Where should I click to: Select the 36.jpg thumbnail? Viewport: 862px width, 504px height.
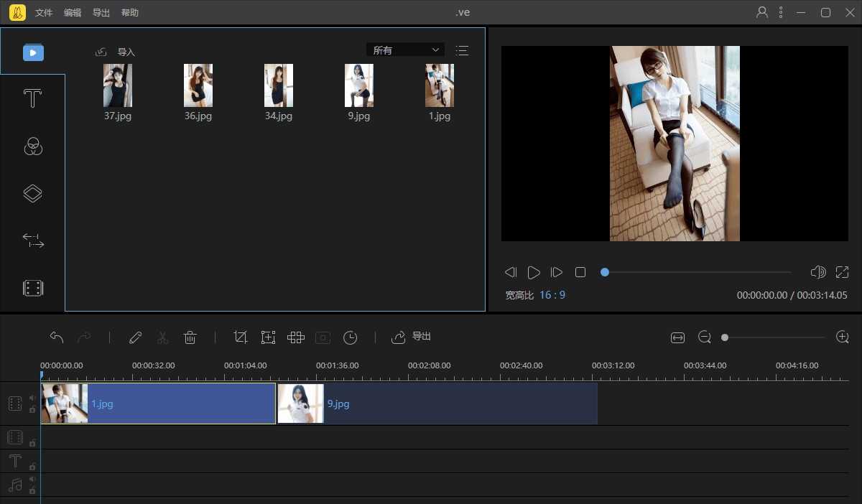(198, 85)
